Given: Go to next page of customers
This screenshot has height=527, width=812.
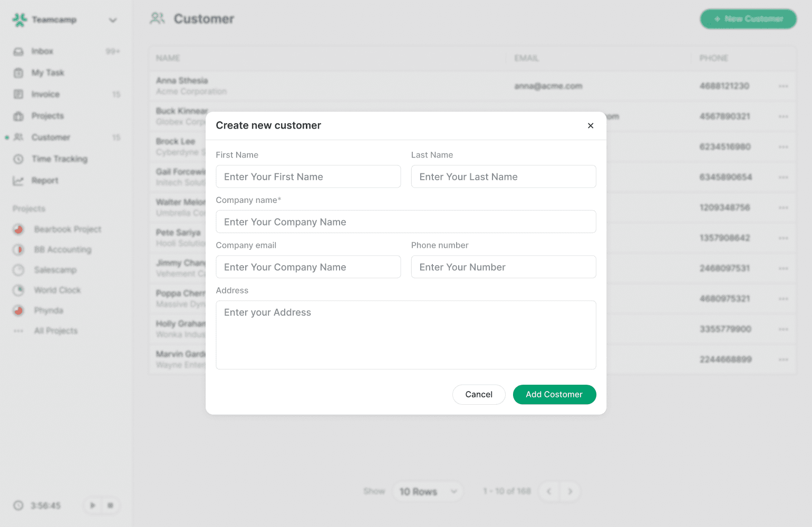Looking at the screenshot, I should pyautogui.click(x=570, y=491).
